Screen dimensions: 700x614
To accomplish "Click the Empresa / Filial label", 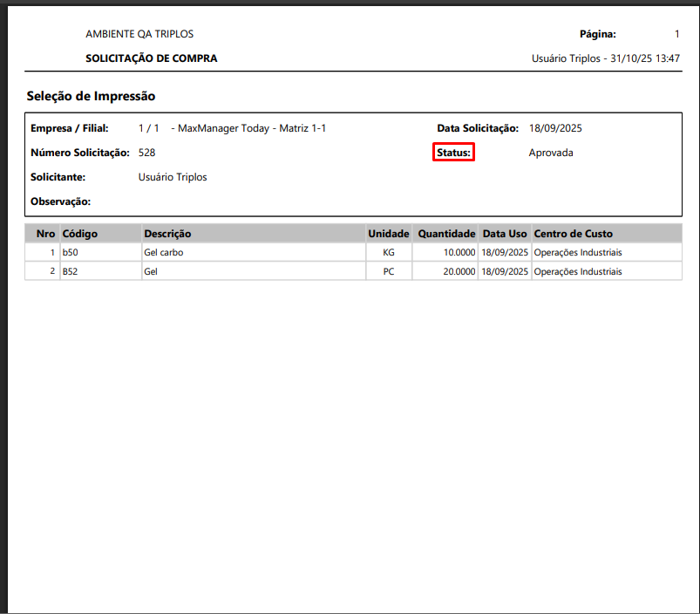I will pyautogui.click(x=70, y=128).
